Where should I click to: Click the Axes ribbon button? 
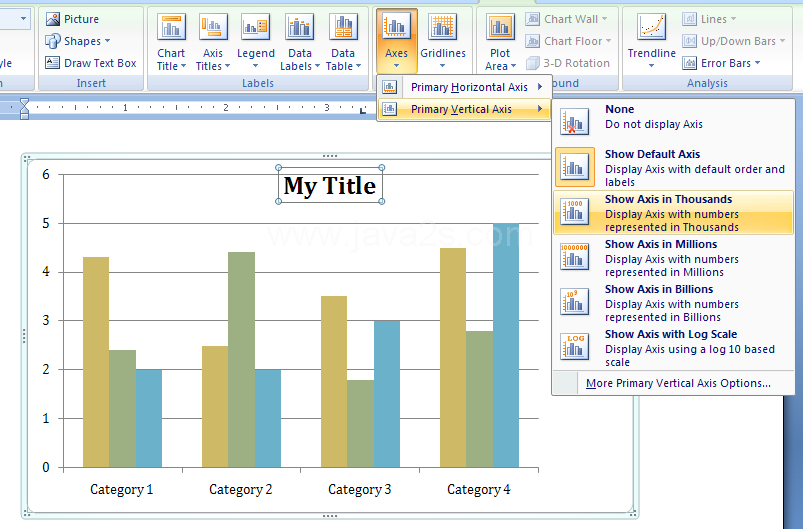[x=396, y=41]
